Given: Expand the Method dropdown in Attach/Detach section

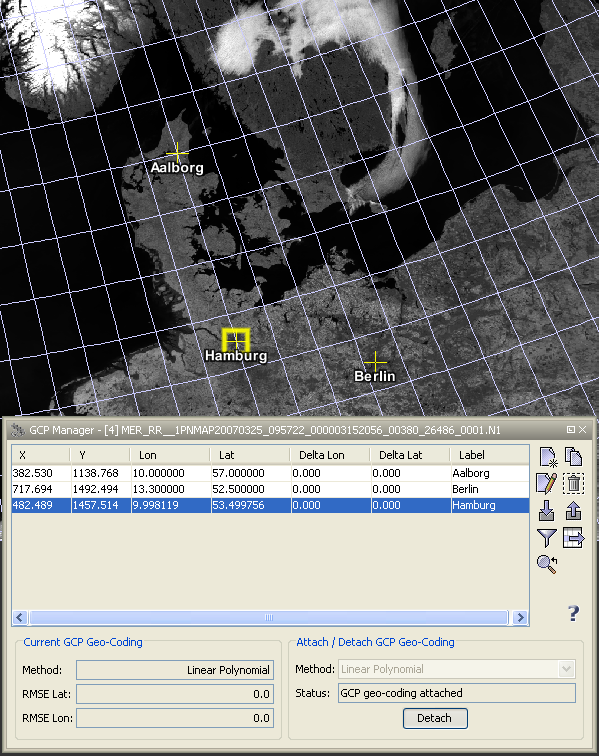Looking at the screenshot, I should pos(566,669).
